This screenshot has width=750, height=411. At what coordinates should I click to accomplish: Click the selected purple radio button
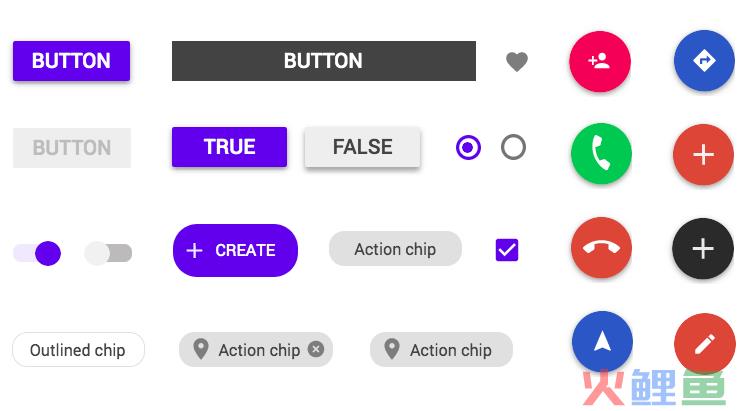pos(468,147)
